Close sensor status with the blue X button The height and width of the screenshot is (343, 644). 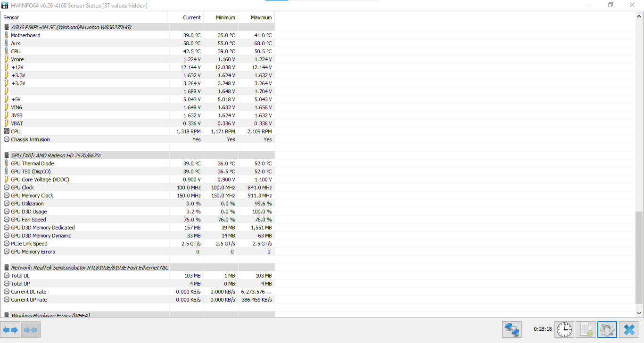(629, 330)
